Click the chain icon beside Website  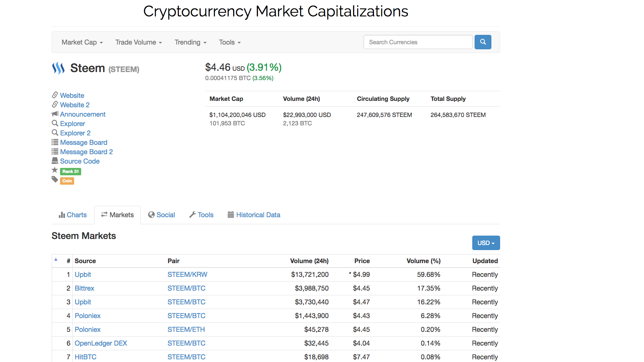coord(55,95)
